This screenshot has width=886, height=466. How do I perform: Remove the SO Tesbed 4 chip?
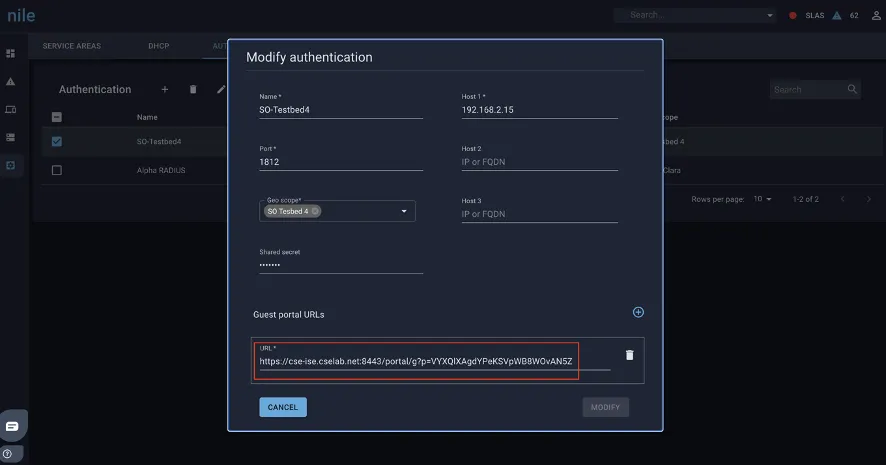pos(315,211)
